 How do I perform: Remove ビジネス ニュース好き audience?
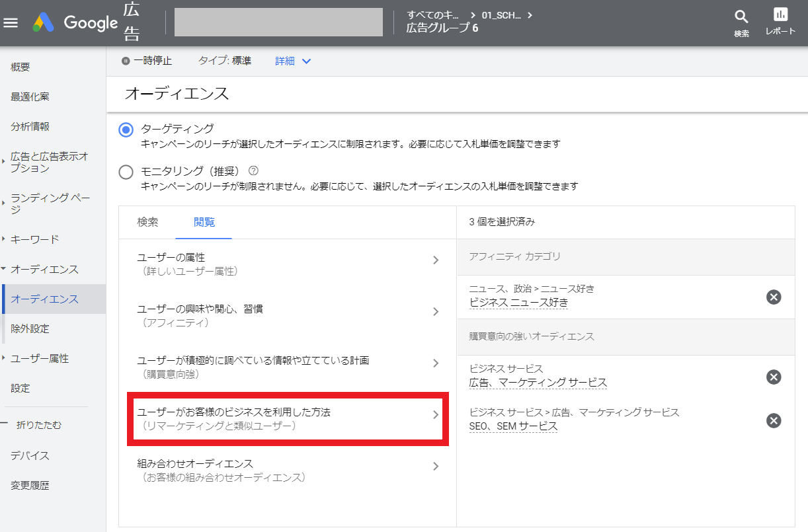(774, 297)
